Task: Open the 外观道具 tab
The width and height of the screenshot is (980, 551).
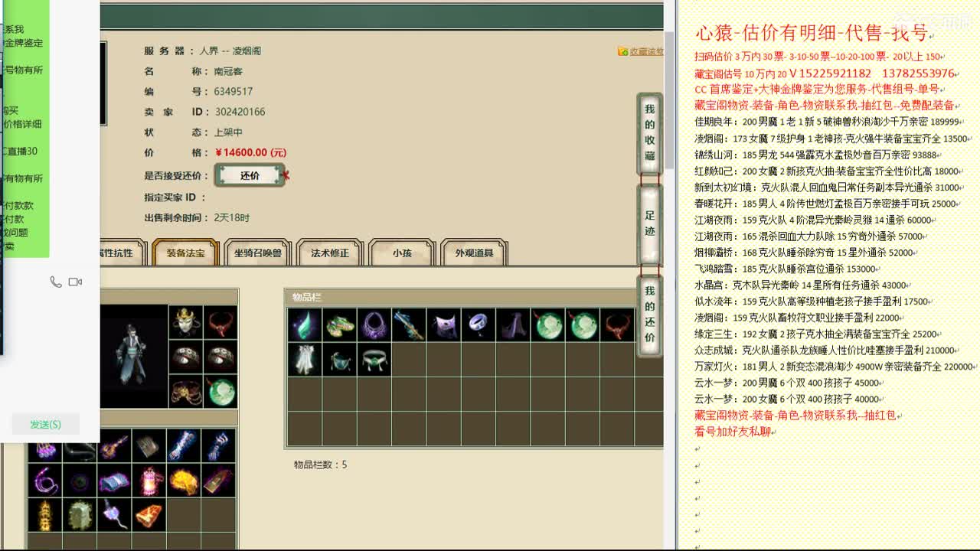Action: [x=474, y=253]
